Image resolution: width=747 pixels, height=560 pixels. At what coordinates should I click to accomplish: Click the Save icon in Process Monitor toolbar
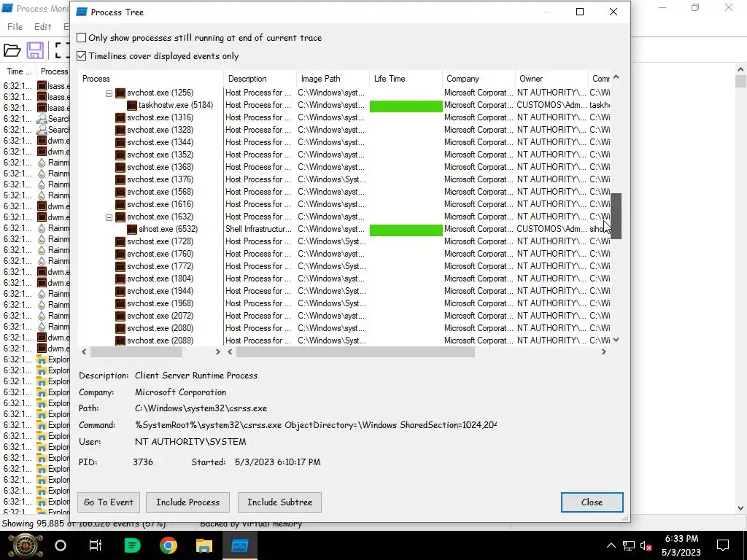(35, 50)
